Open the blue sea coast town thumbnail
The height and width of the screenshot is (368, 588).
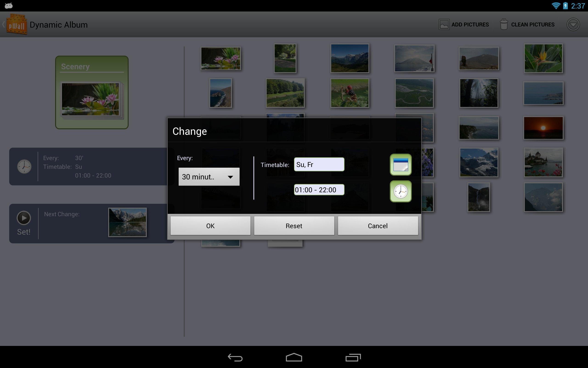(x=543, y=93)
